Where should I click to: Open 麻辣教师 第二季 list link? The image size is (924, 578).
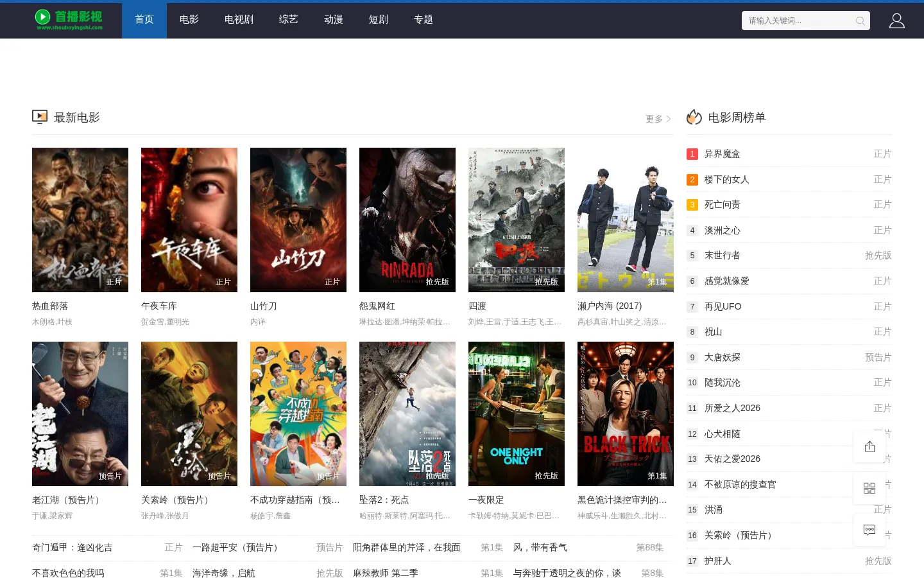coord(386,573)
